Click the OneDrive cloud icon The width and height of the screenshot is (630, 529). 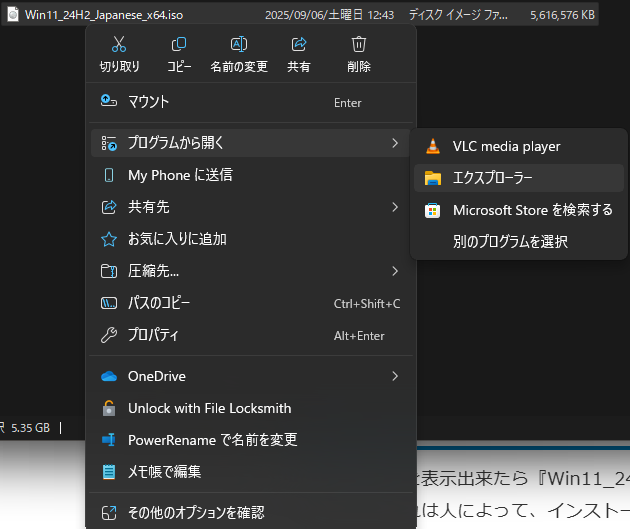tap(108, 376)
